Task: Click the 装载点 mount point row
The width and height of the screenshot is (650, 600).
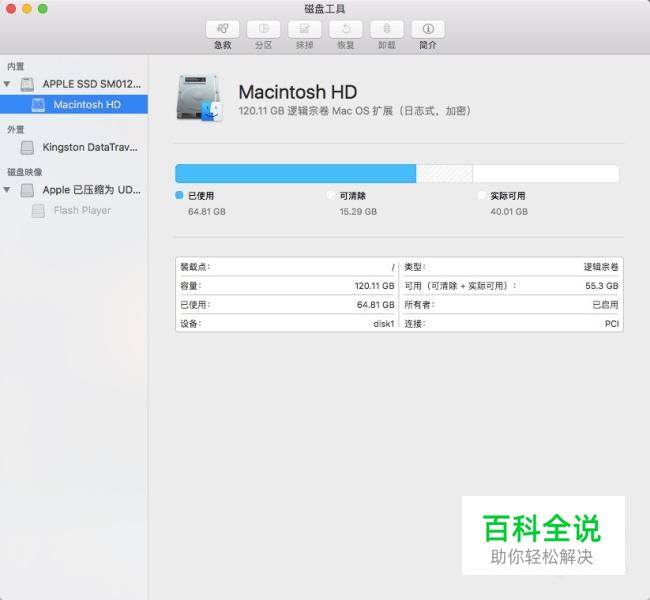Action: [287, 267]
